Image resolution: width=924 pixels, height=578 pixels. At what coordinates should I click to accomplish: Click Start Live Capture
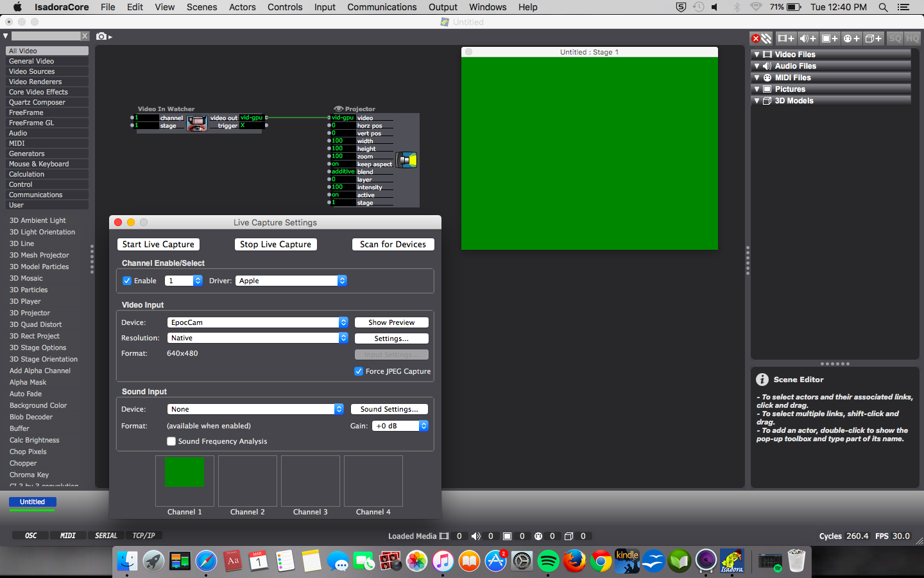158,244
